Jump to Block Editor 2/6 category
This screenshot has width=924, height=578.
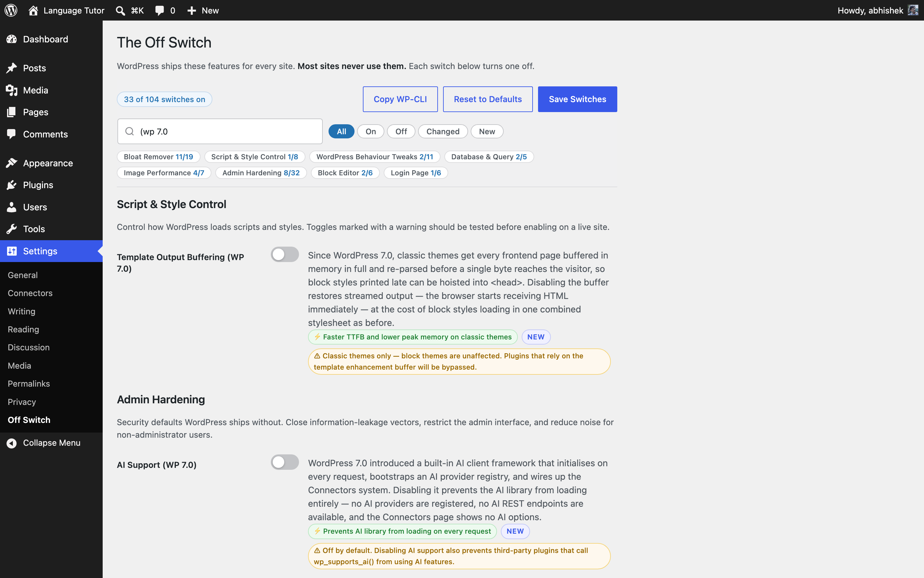pos(345,173)
